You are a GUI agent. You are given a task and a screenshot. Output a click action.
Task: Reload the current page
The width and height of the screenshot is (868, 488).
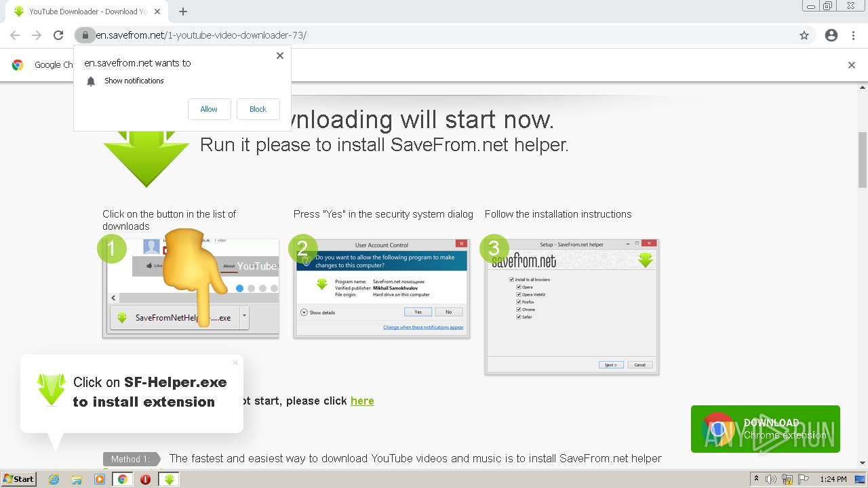tap(58, 35)
